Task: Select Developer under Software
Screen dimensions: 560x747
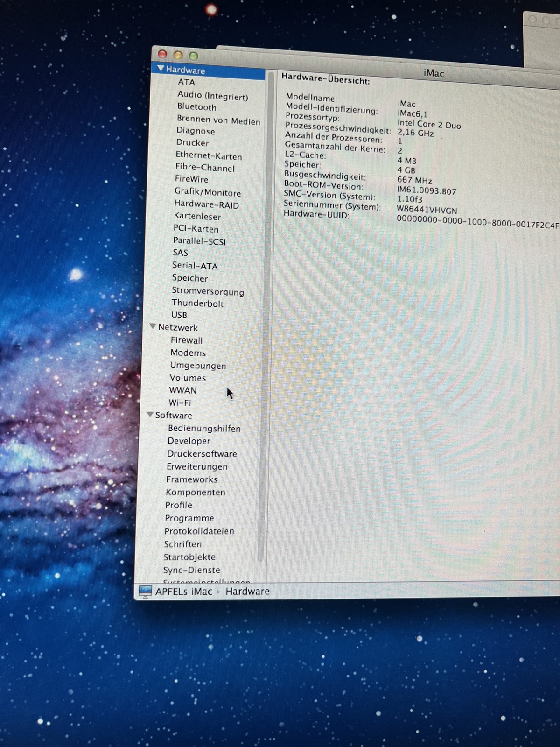Action: (189, 441)
